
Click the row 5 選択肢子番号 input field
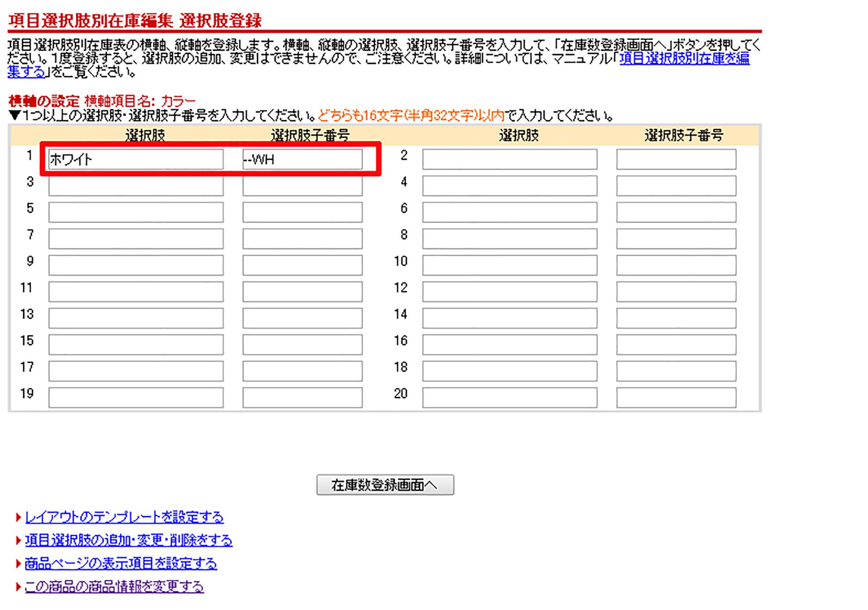point(303,212)
